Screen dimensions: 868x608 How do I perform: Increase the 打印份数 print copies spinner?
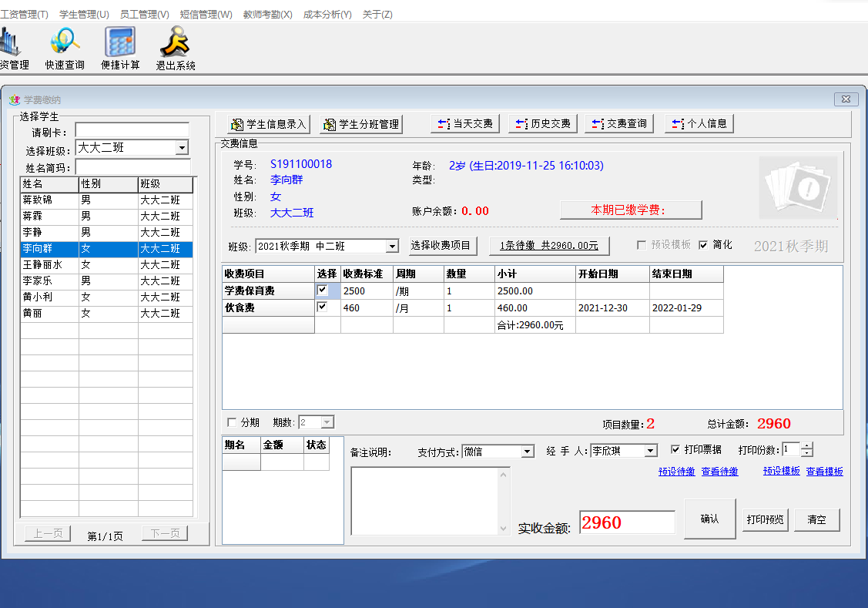pyautogui.click(x=806, y=446)
